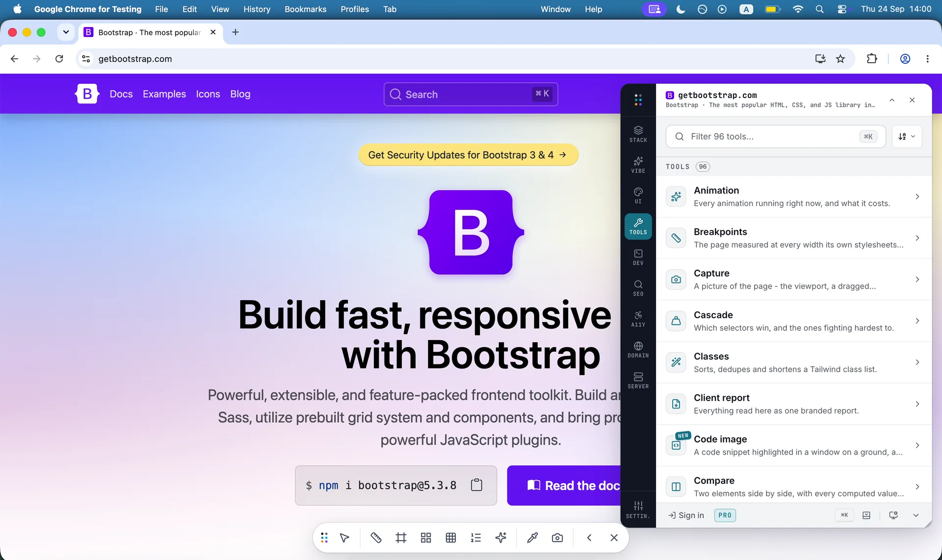Screen dimensions: 942x560
Task: Open the Code image tool row
Action: (794, 445)
